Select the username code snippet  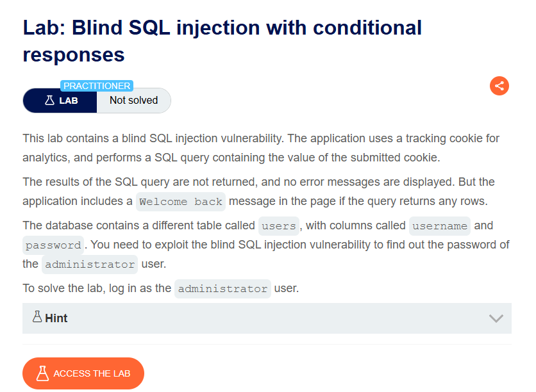tap(440, 226)
